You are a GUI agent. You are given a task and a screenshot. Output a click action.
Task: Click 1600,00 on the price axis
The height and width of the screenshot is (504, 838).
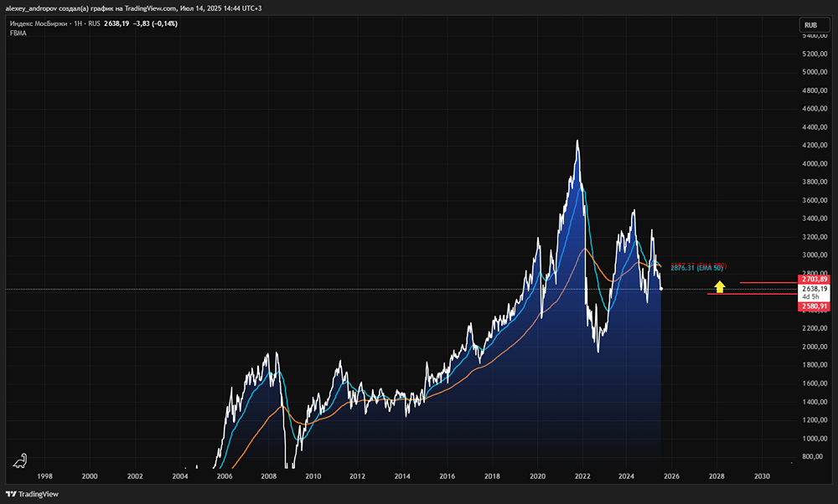click(815, 383)
